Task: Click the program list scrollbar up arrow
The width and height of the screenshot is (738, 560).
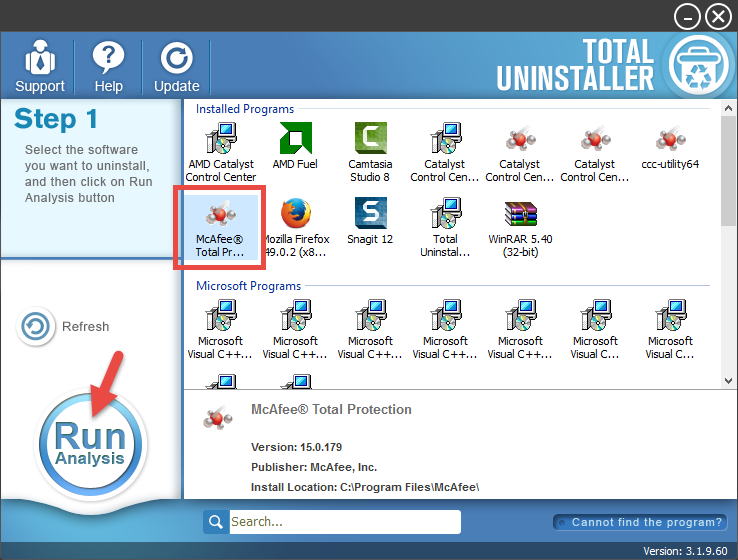Action: 728,108
